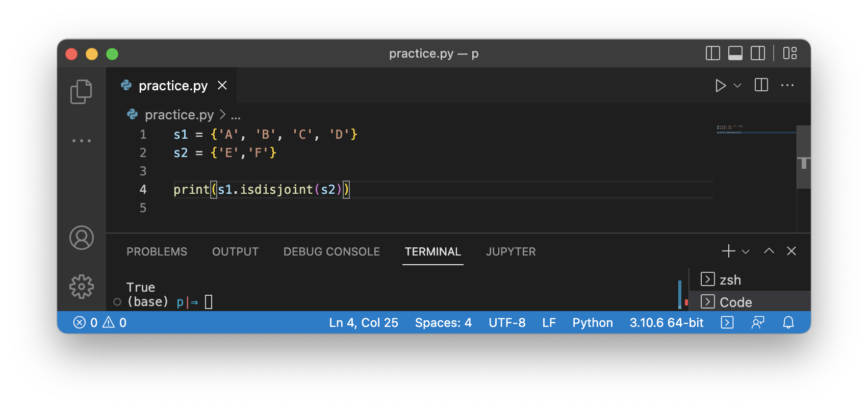Click practice.py in the breadcrumb
The width and height of the screenshot is (868, 409).
tap(179, 115)
